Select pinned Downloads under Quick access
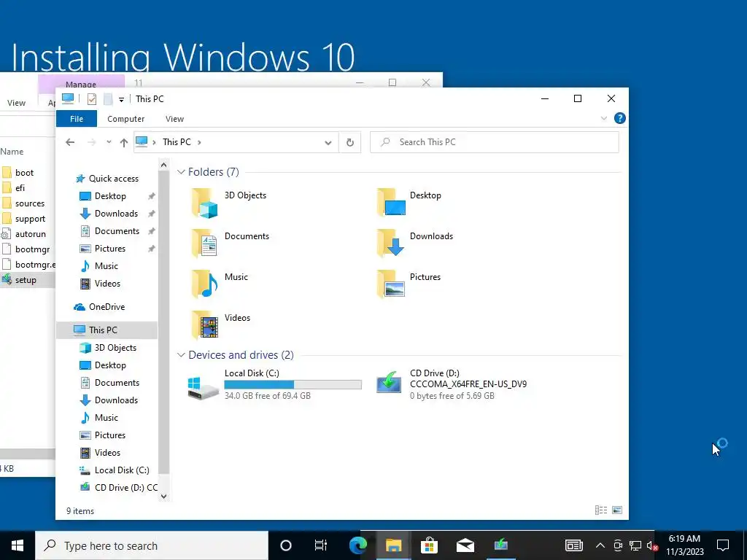747x560 pixels. point(116,214)
